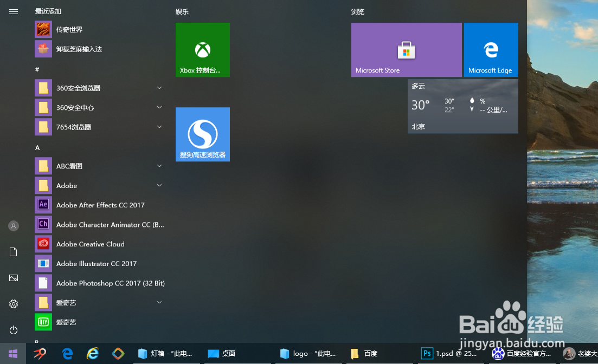Switch to logo window in taskbar
The width and height of the screenshot is (598, 364).
[308, 354]
